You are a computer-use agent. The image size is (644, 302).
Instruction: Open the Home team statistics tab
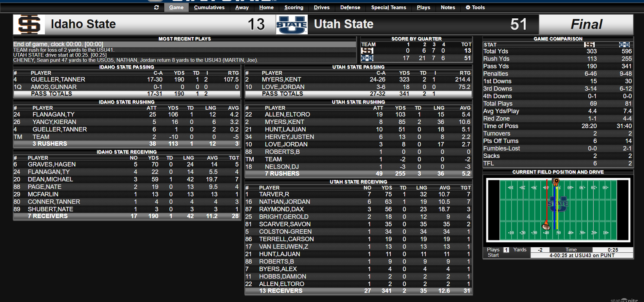(x=266, y=7)
